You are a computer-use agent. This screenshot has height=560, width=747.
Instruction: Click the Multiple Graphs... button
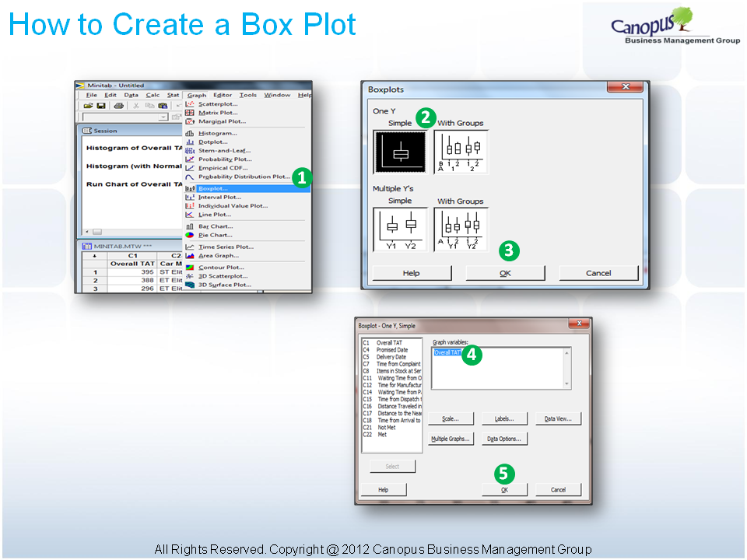pos(451,439)
